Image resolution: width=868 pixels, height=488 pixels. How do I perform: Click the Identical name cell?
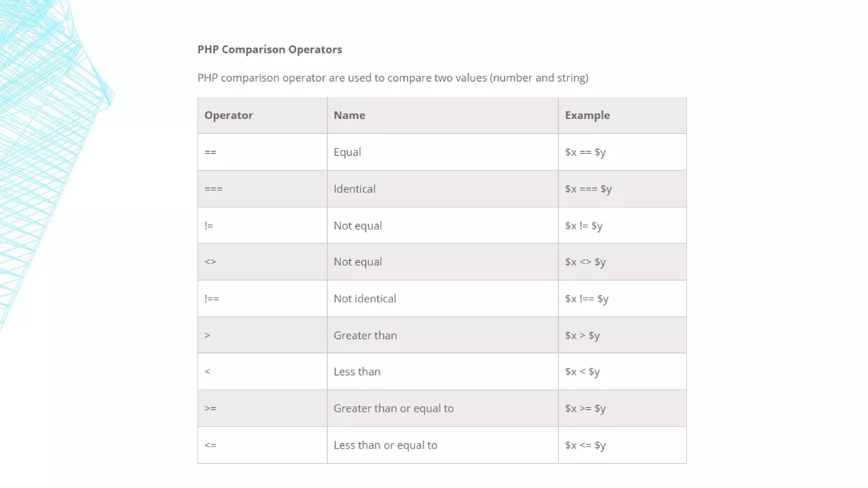[442, 189]
